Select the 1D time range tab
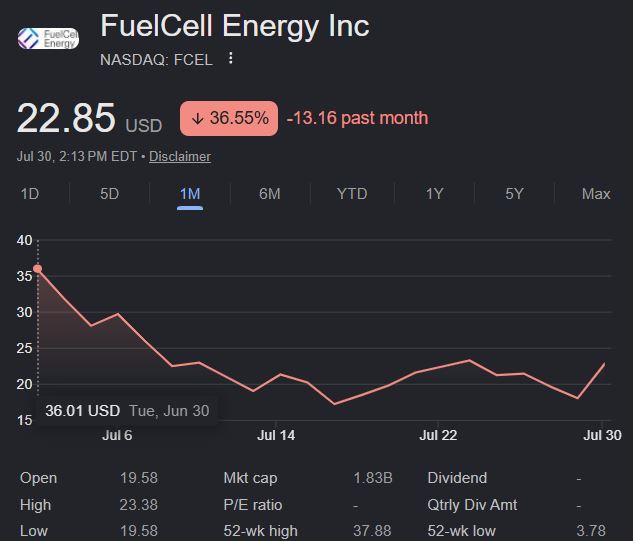 (30, 194)
